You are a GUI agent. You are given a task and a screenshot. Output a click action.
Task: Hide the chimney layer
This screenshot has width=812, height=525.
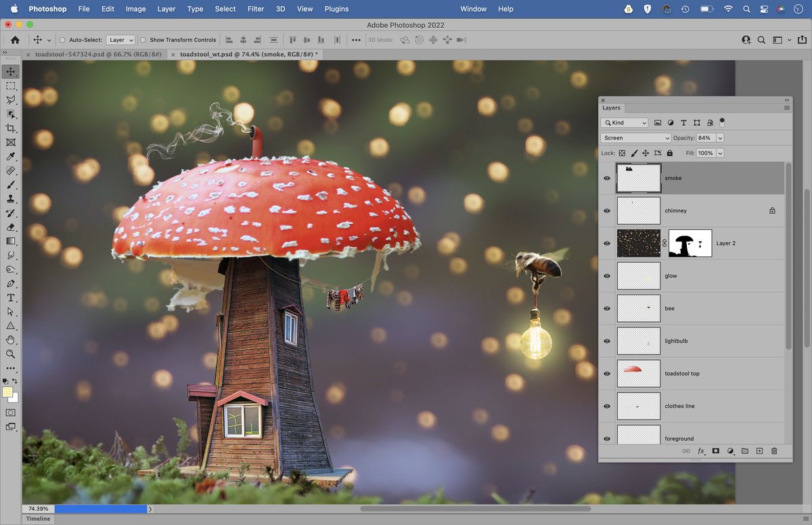[x=607, y=211]
